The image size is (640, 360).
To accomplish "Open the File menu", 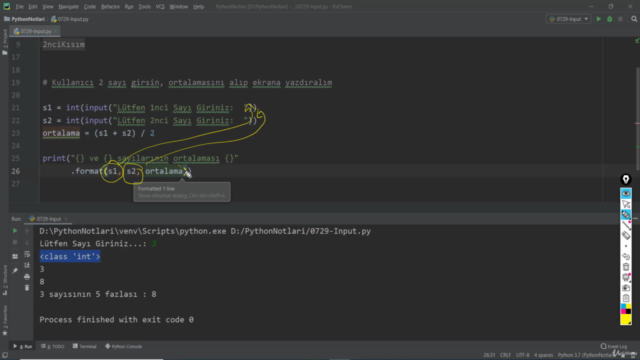I will (19, 7).
